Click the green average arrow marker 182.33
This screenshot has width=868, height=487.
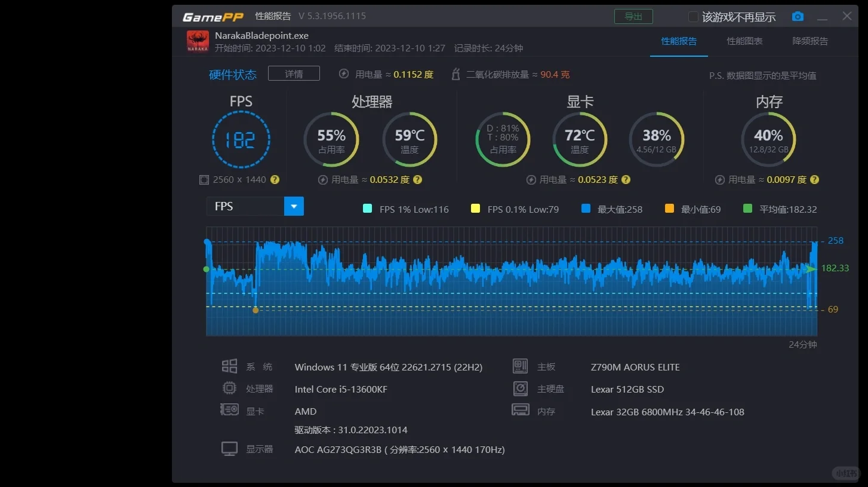click(x=811, y=269)
